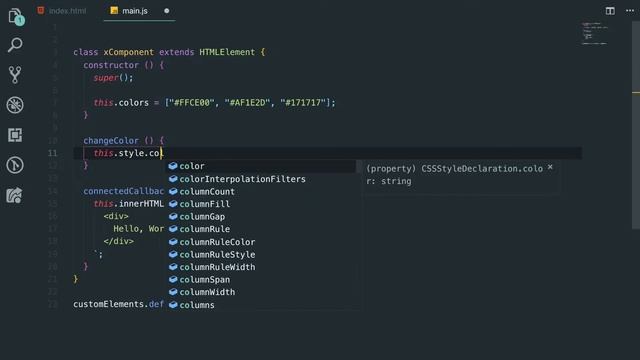Image resolution: width=640 pixels, height=360 pixels.
Task: Click the vertical editor scrollbar
Action: coord(636,124)
